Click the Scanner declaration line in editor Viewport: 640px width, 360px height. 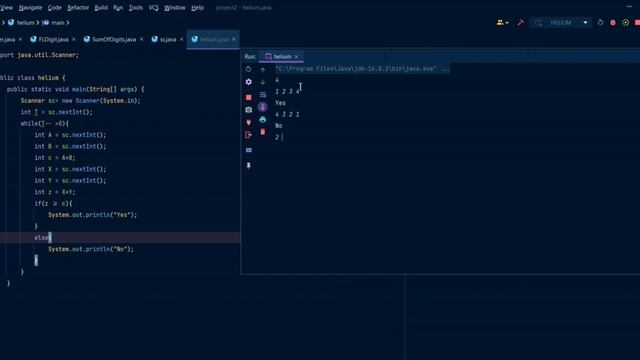tap(80, 101)
